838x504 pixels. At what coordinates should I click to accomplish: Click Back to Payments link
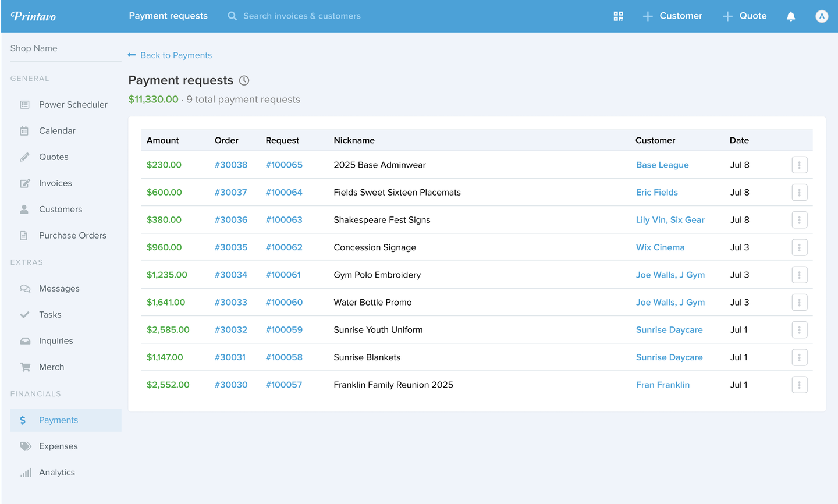click(x=176, y=55)
